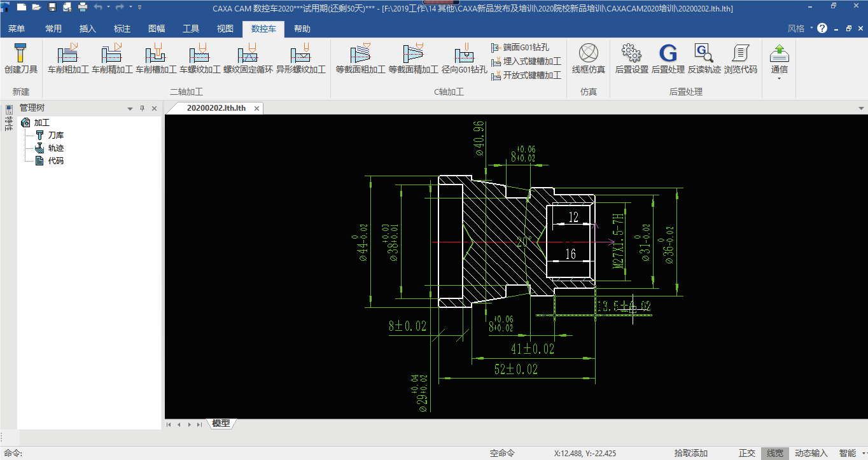Viewport: 868px width, 460px height.
Task: Close the 20200202.lth.lth document tab
Action: click(x=257, y=108)
